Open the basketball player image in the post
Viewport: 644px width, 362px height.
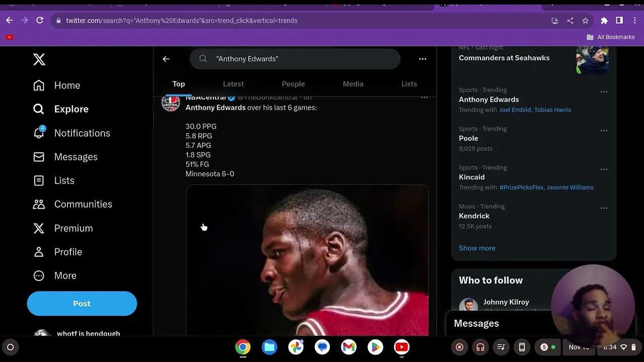click(307, 260)
